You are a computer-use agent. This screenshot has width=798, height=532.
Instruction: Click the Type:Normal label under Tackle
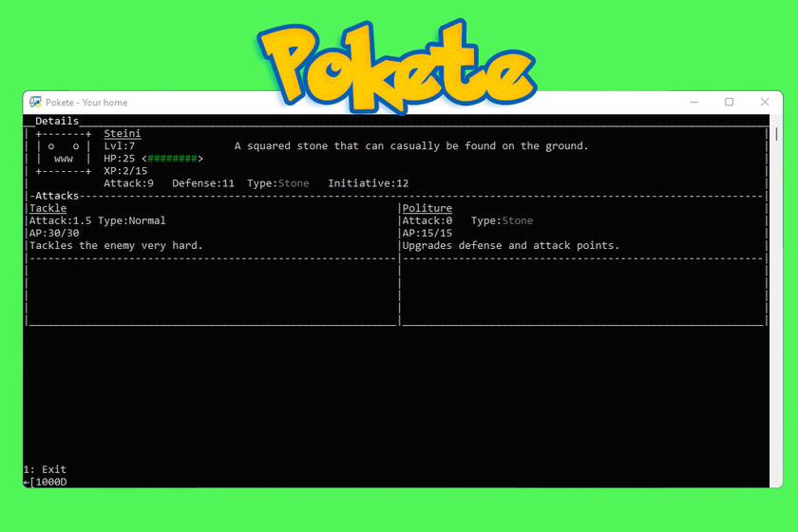point(132,220)
